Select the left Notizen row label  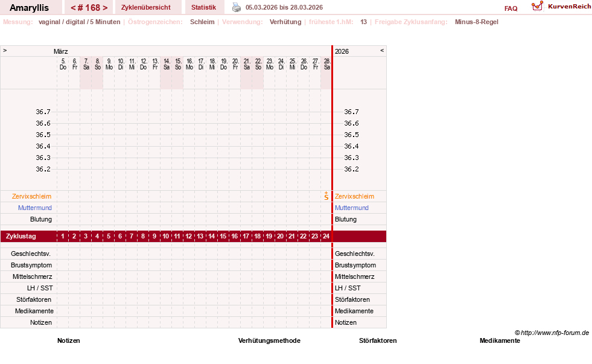[41, 322]
